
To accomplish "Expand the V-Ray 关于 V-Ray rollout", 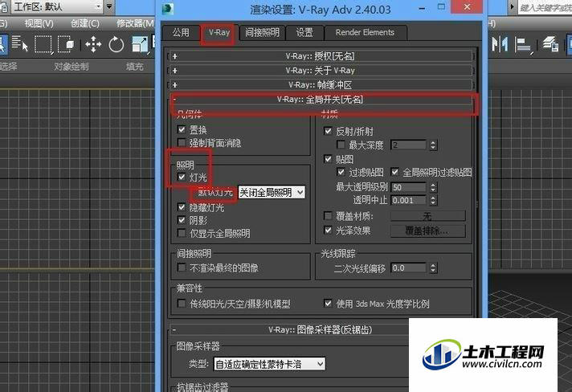I will [321, 71].
